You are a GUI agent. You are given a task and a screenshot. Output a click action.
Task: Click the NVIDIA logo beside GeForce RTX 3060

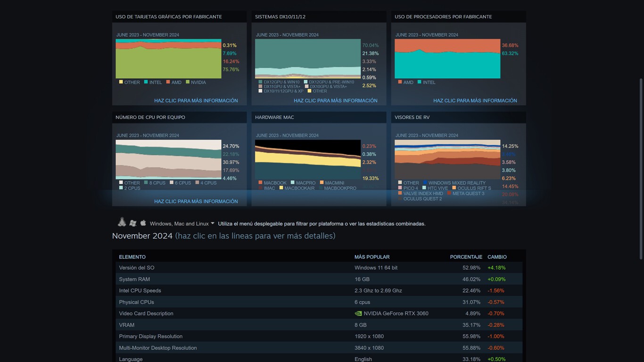pos(358,313)
